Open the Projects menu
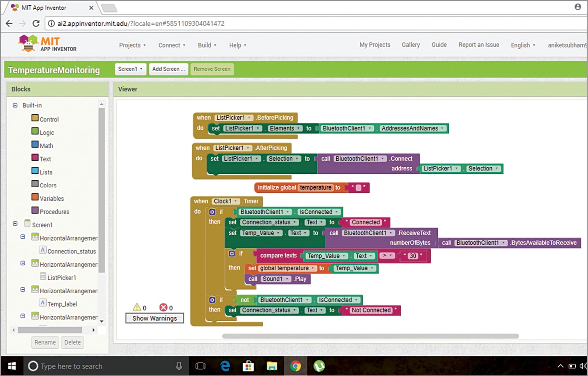The width and height of the screenshot is (588, 376). (132, 45)
